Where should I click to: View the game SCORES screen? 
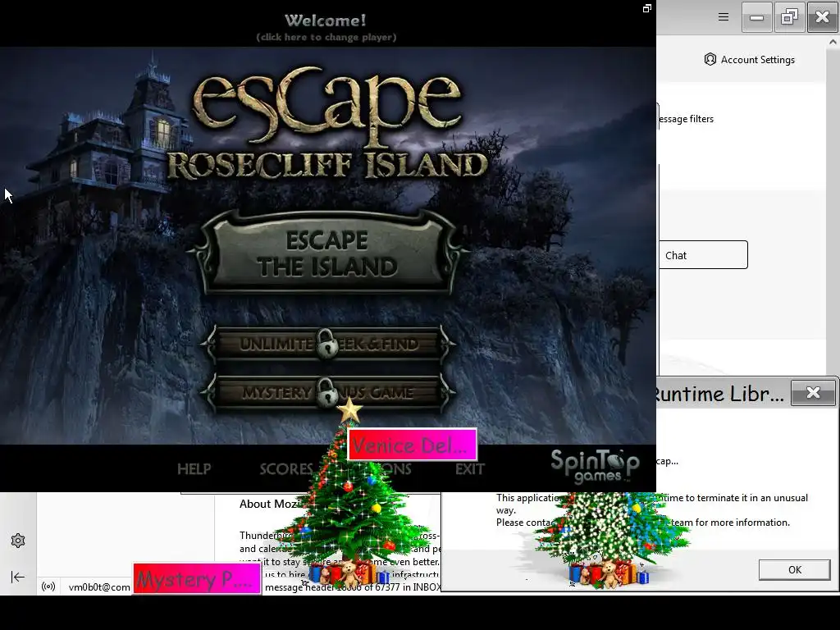[286, 468]
